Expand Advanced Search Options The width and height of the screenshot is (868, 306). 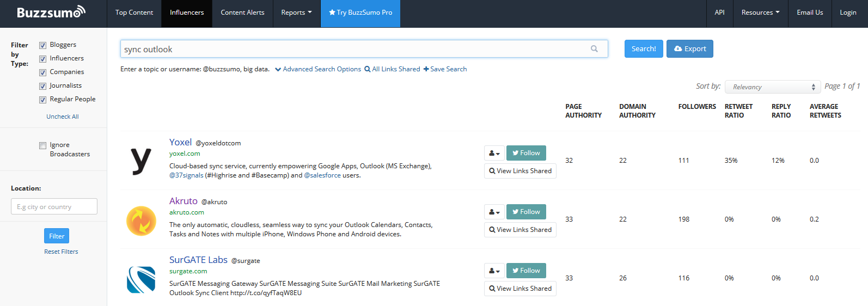(318, 69)
